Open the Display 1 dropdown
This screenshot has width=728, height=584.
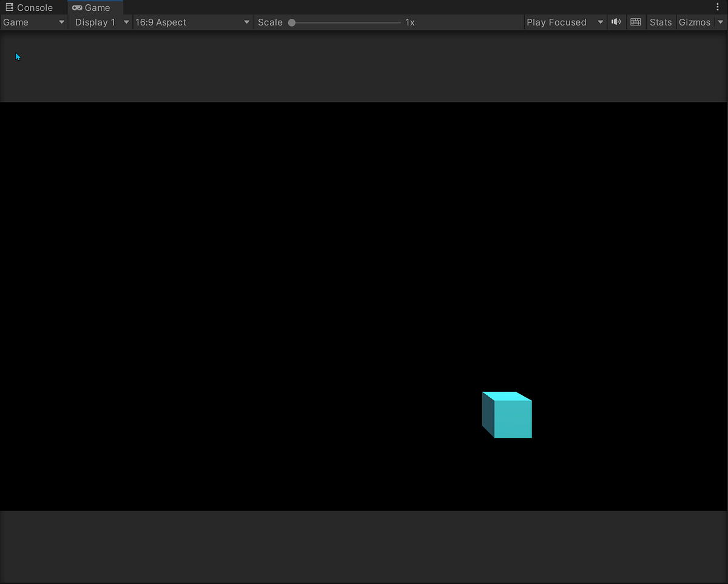[x=100, y=22]
